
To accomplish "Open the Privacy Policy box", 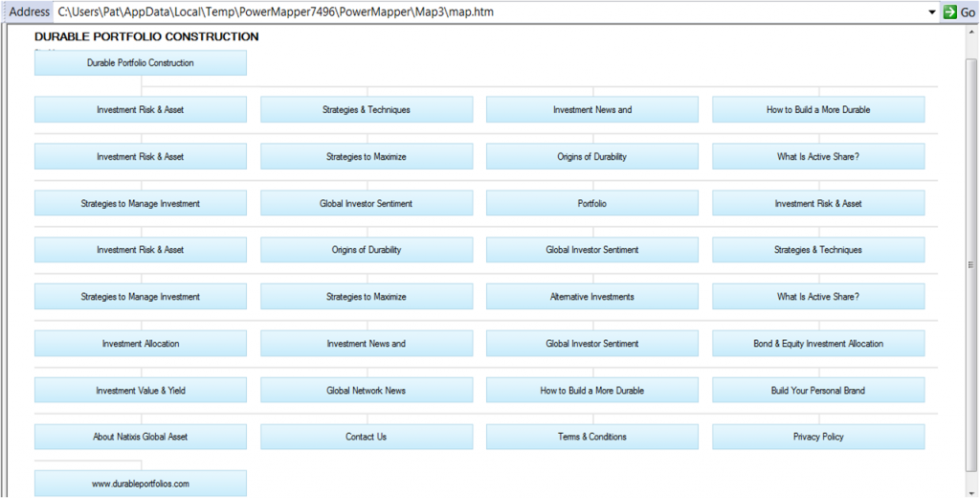I will pos(819,437).
